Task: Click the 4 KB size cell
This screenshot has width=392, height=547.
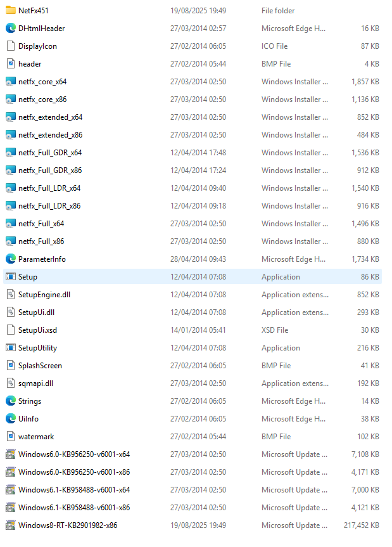Action: click(372, 64)
